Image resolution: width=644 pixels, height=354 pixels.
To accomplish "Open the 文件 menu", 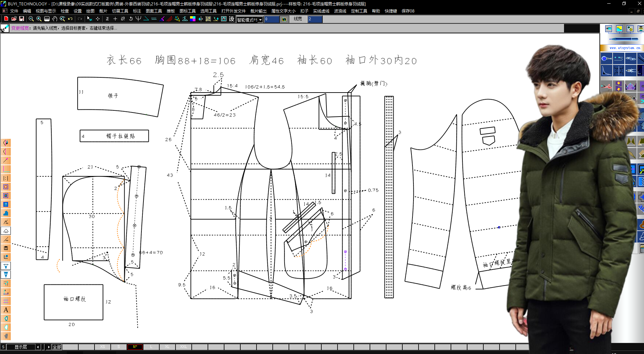I will pos(14,11).
